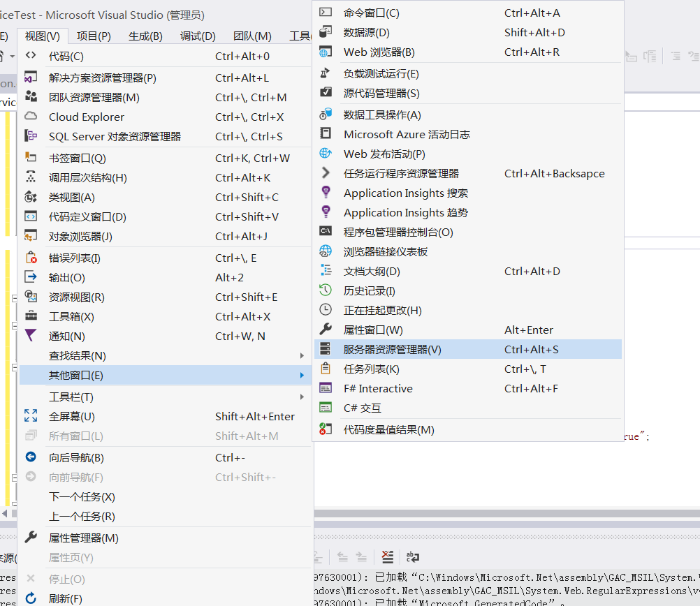700x606 pixels.
Task: Select 服务器资源管理器(V) menu entry
Action: click(x=468, y=349)
